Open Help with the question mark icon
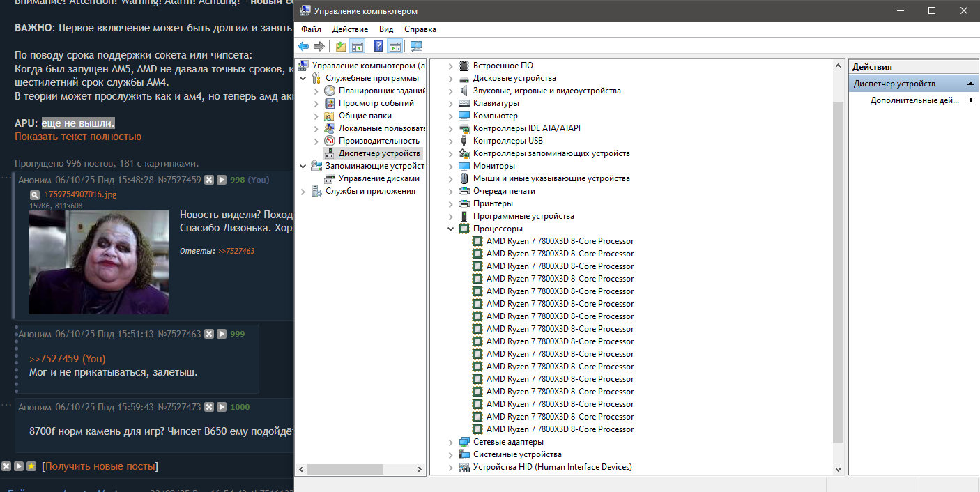Image resolution: width=980 pixels, height=492 pixels. (x=378, y=46)
